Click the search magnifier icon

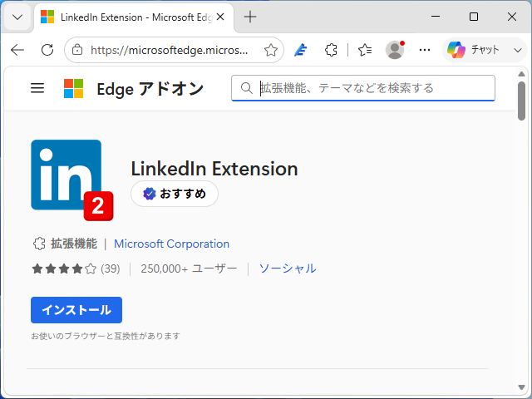[247, 88]
